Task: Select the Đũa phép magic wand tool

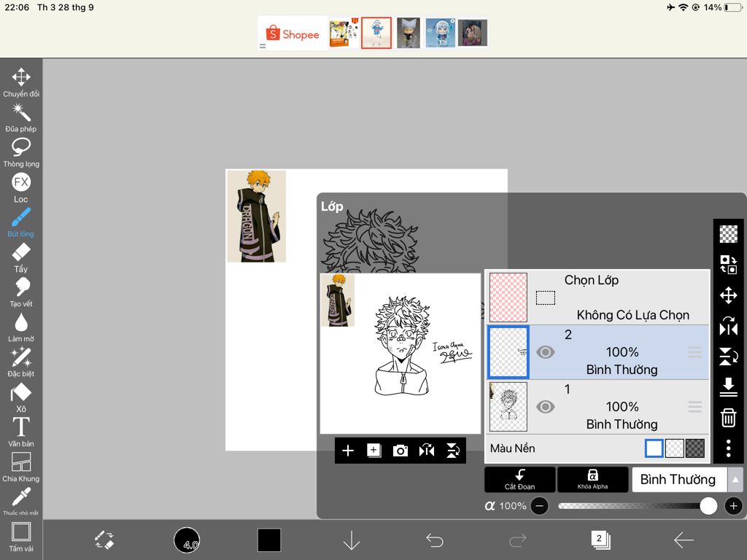Action: coord(21,117)
